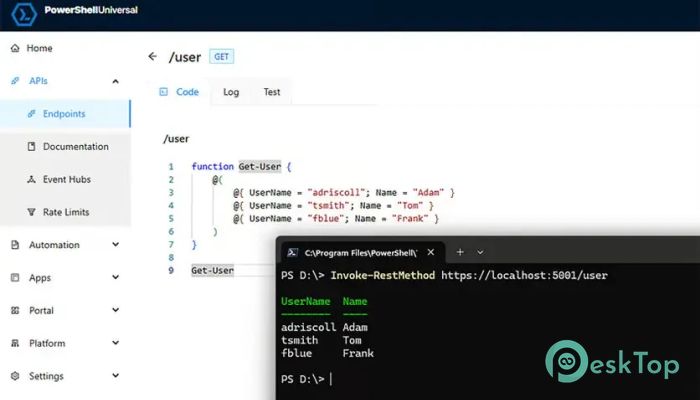Click the "adriscoll" string in code line 3
Screen dimensions: 700x400
(x=336, y=192)
